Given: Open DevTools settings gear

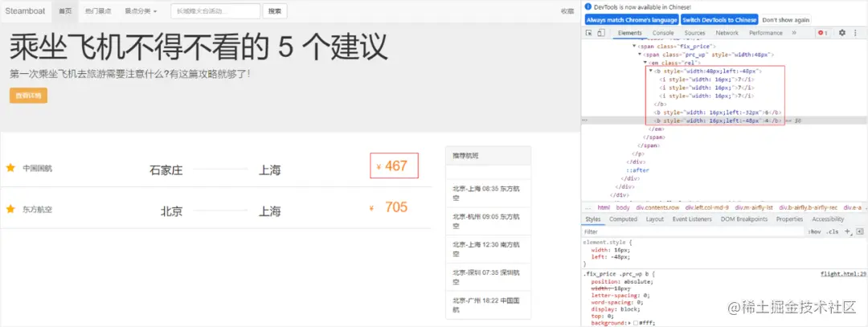Looking at the screenshot, I should tap(842, 33).
